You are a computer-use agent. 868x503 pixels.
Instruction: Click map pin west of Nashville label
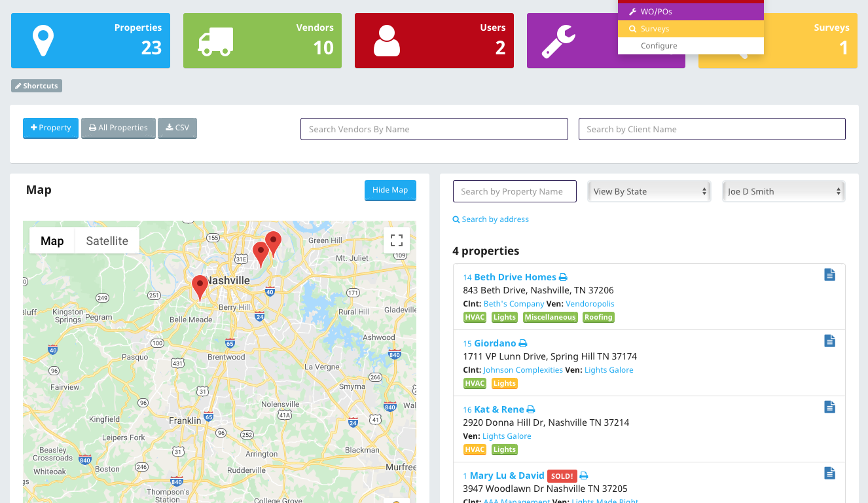(x=200, y=288)
